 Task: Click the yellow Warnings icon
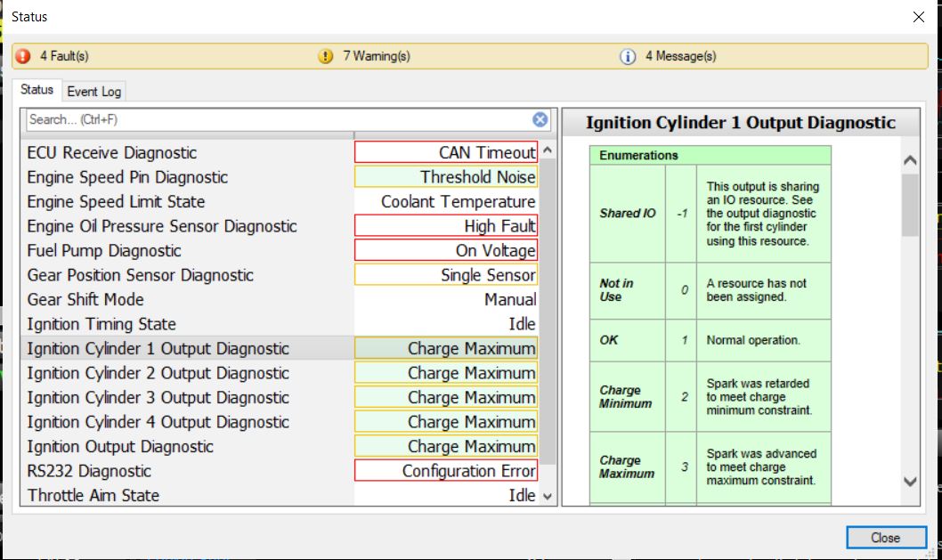326,56
